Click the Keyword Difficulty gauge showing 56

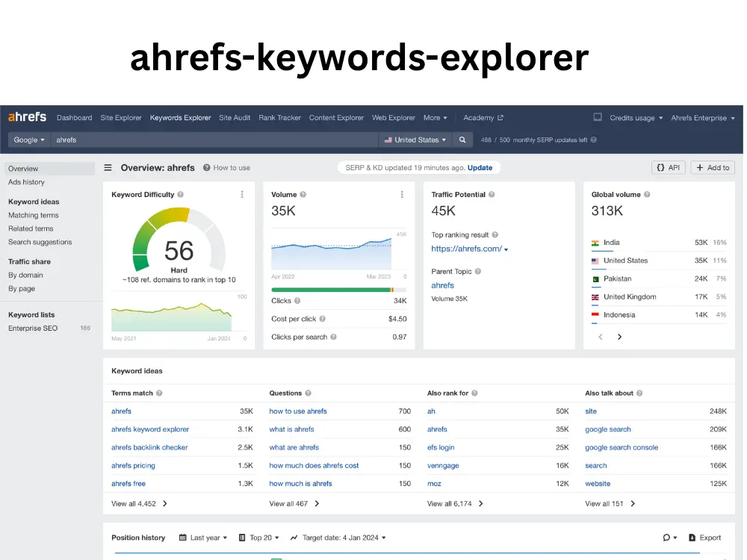[179, 240]
